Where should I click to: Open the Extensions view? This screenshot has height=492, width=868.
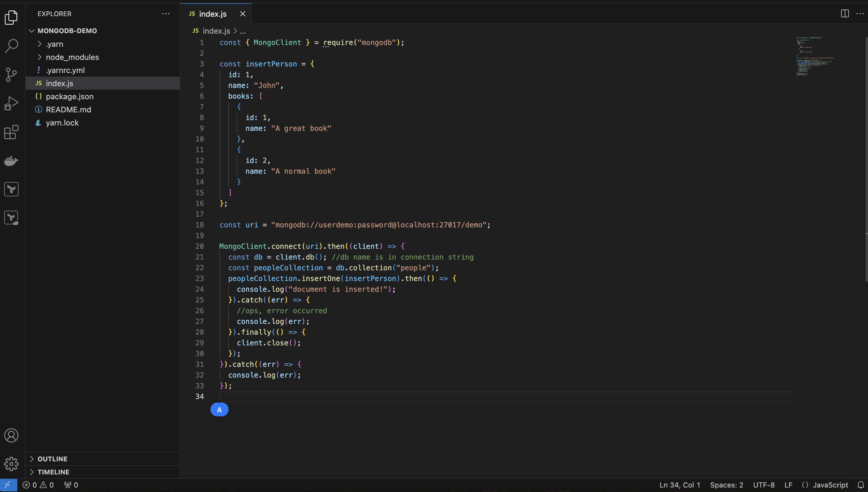click(11, 132)
